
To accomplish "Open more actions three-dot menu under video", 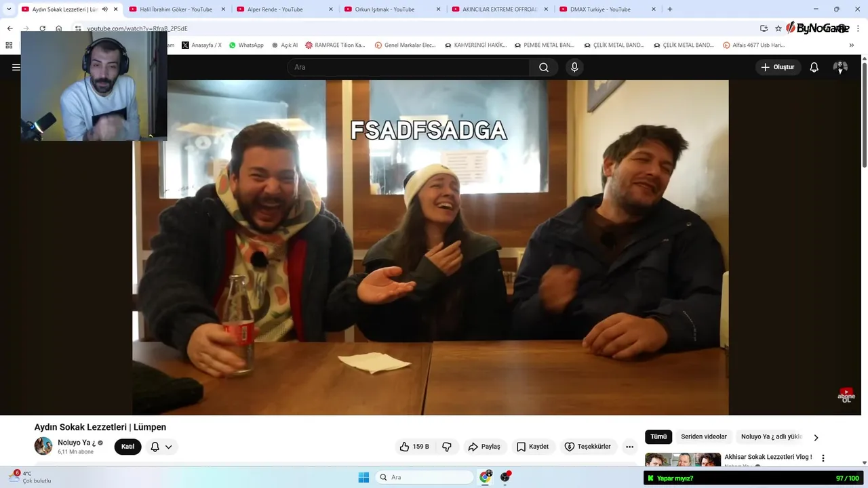I will 629,447.
